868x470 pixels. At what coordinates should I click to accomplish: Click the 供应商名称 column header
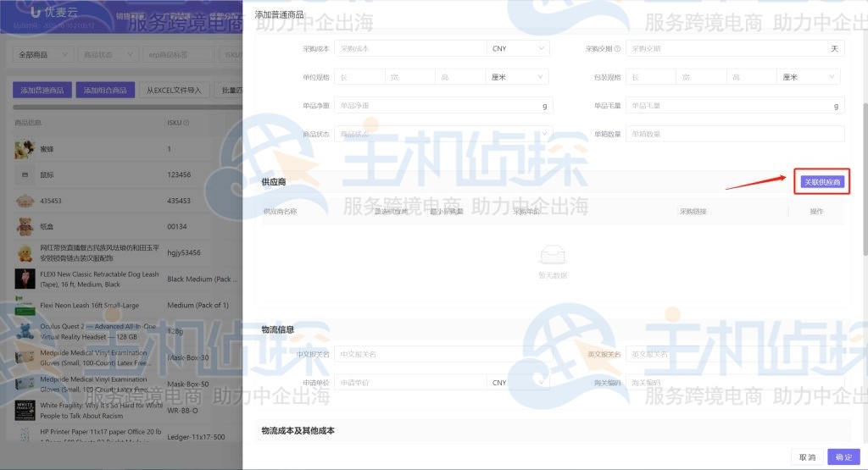(280, 211)
